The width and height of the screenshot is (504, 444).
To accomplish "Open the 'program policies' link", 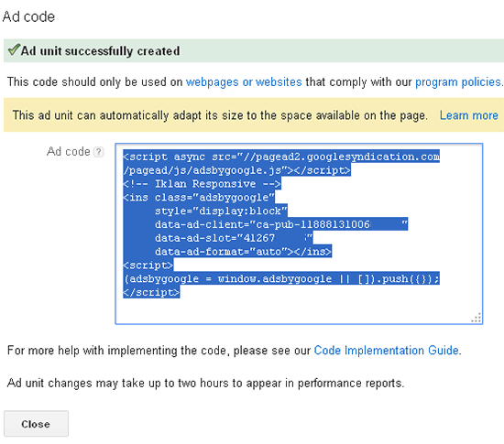I will click(458, 82).
